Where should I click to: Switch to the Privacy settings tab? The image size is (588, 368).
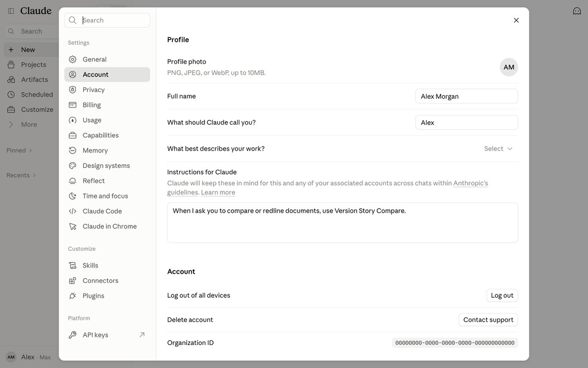[107, 90]
